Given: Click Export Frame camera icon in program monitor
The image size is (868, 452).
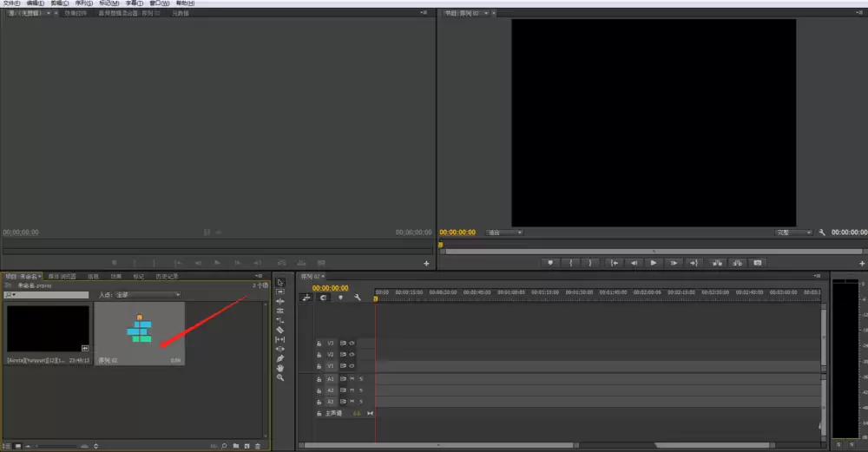Looking at the screenshot, I should [x=758, y=263].
